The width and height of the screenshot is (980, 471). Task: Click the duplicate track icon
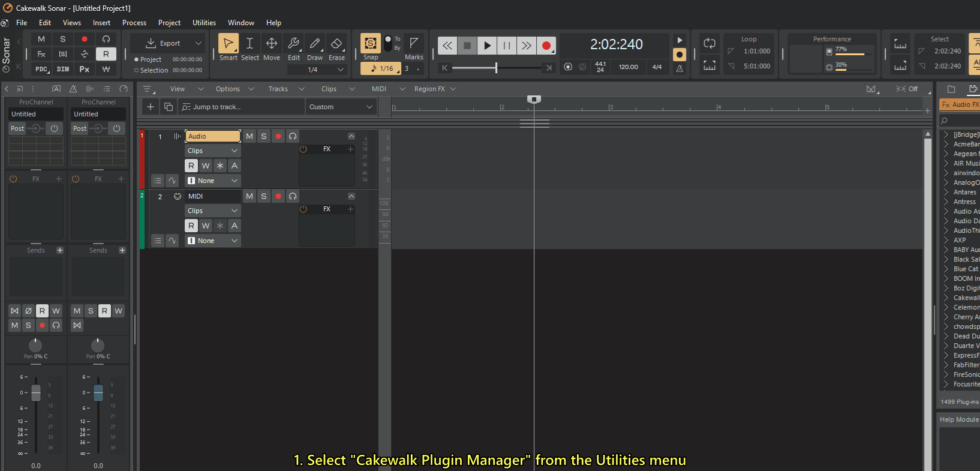[169, 107]
